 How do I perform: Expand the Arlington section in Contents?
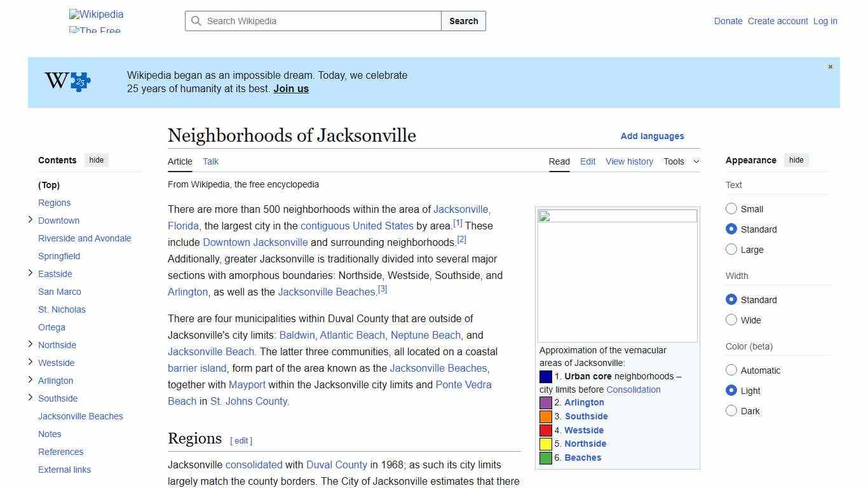pos(30,380)
